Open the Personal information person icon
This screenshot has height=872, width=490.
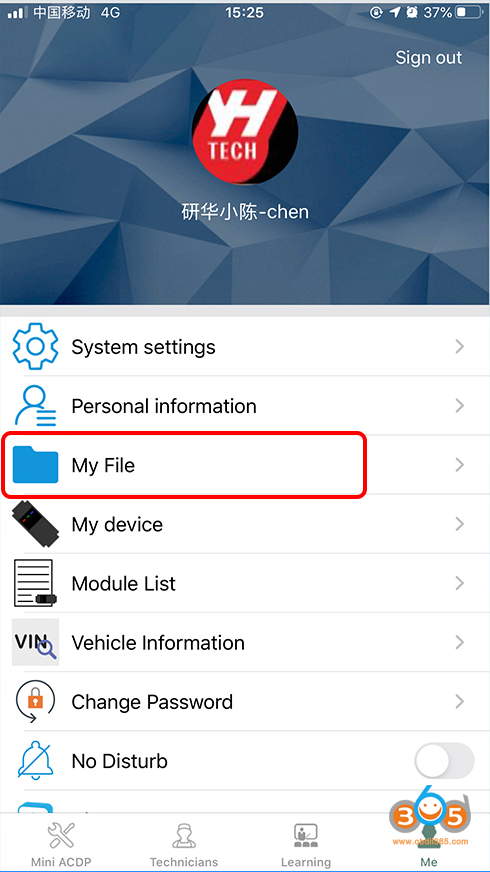tap(35, 406)
